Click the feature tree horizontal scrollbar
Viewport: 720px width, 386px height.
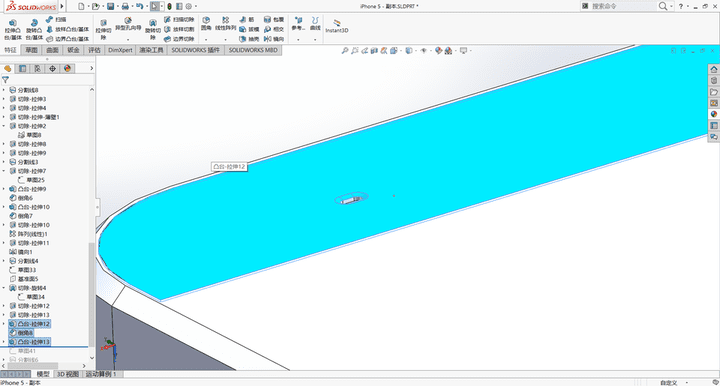[34, 366]
